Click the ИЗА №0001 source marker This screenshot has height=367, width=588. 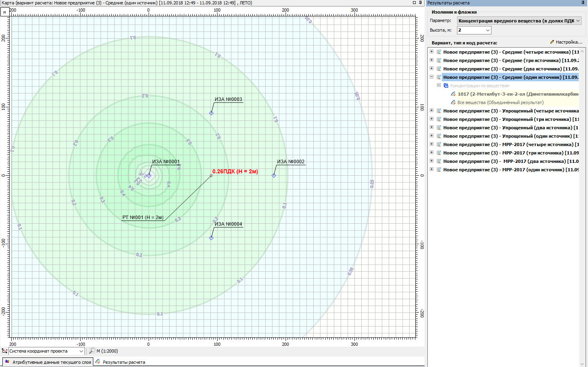(149, 175)
